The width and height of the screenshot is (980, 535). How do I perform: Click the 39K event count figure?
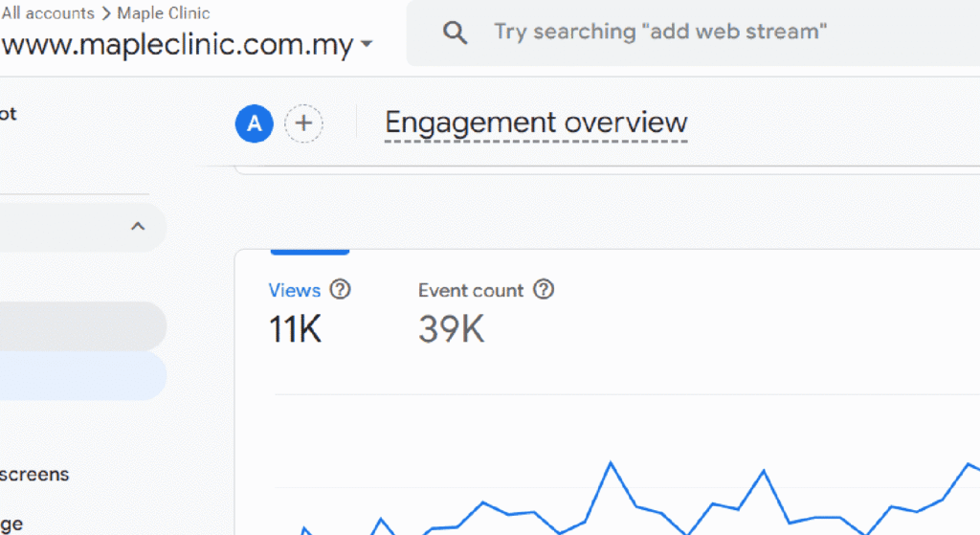(x=452, y=329)
